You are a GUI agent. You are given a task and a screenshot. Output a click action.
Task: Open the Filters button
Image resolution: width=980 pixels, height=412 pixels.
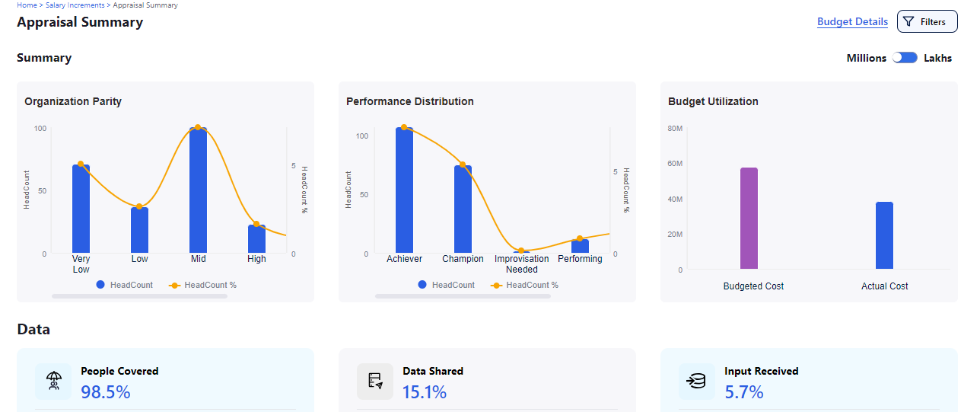coord(927,22)
